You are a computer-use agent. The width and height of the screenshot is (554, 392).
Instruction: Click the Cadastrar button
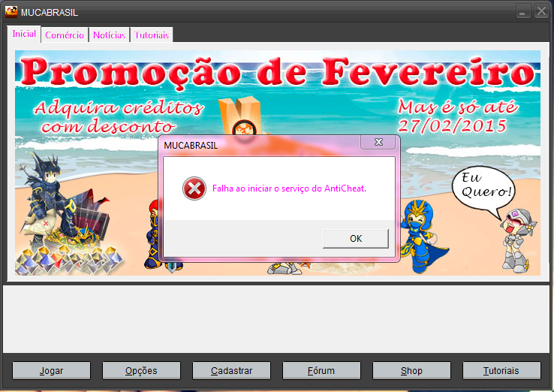coord(231,371)
